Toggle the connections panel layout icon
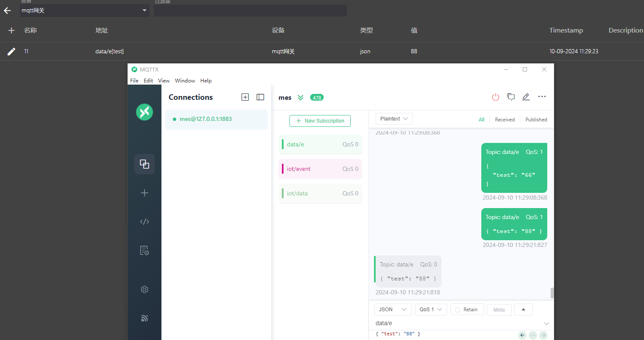 [260, 97]
